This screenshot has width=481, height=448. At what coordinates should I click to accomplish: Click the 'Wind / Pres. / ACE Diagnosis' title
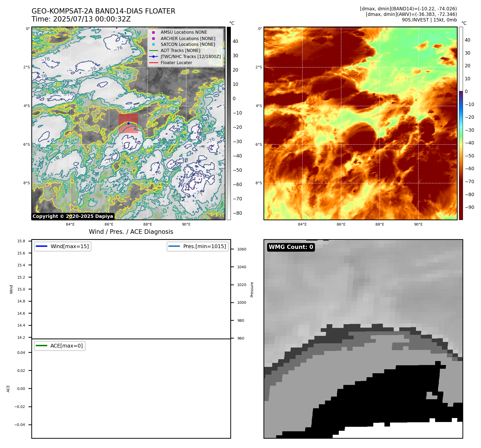[131, 232]
